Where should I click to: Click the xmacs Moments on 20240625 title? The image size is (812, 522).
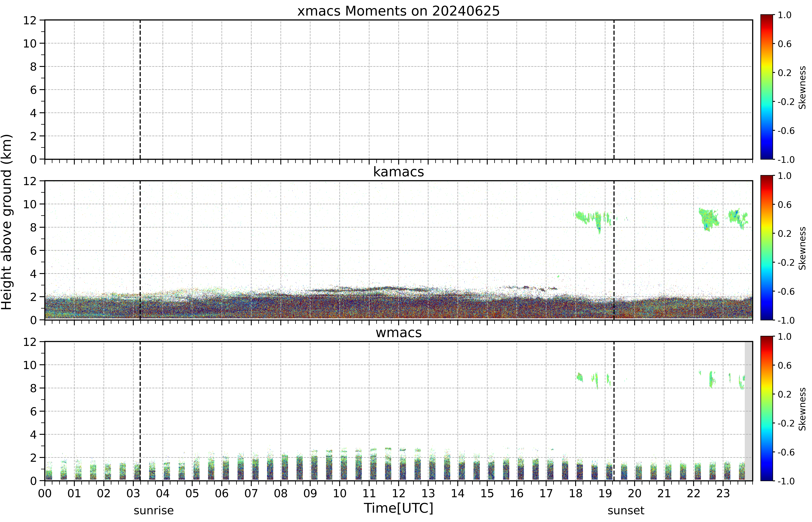pos(399,11)
